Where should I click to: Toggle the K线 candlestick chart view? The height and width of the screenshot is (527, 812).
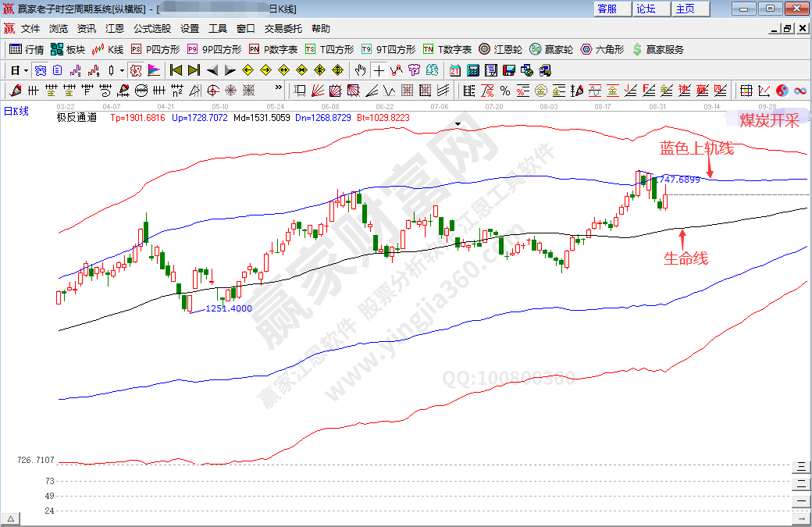107,49
